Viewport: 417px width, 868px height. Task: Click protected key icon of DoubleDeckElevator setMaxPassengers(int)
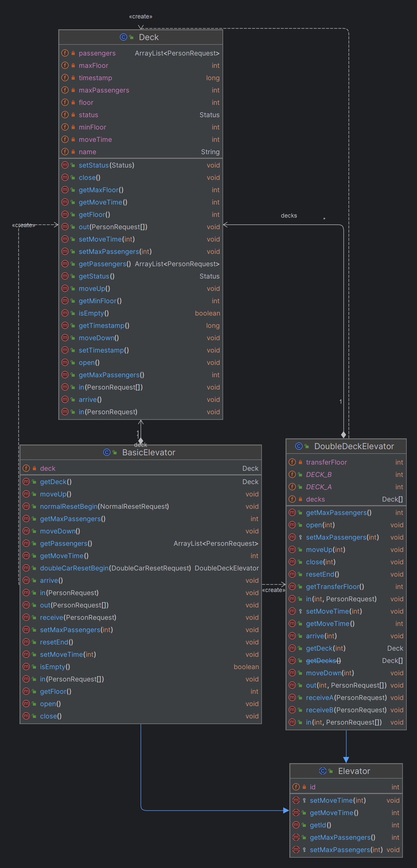click(x=300, y=537)
